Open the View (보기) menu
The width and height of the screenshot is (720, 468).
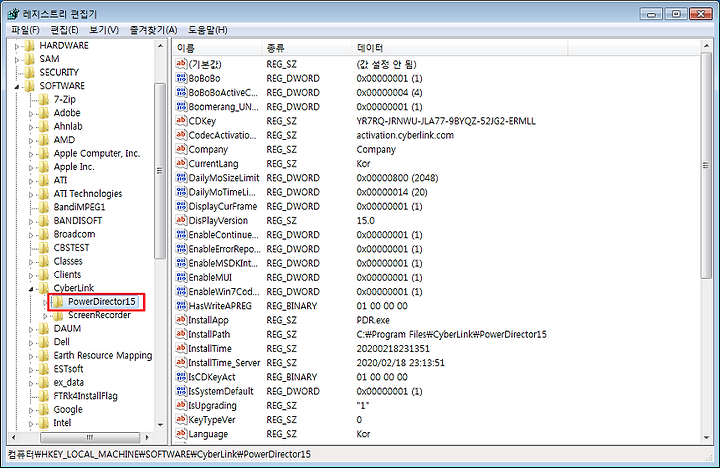coord(104,30)
